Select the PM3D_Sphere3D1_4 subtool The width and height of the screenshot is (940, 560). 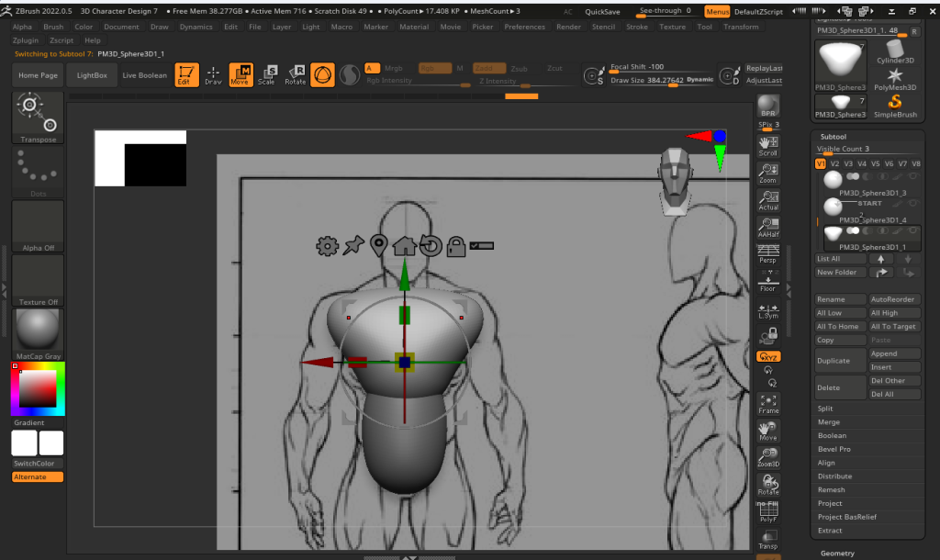coord(874,220)
